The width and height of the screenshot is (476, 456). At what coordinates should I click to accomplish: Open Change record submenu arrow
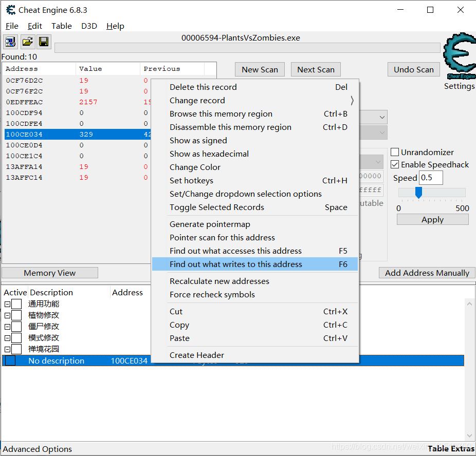[x=352, y=100]
